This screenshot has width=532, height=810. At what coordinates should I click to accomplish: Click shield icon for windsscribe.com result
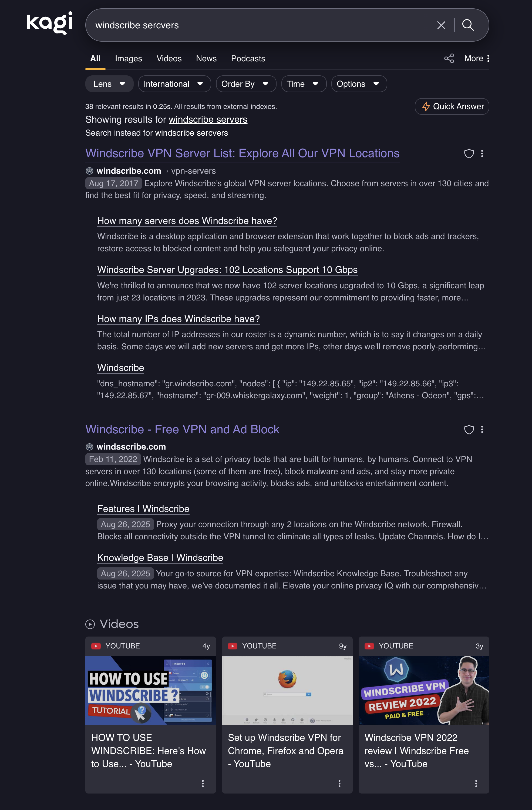pos(469,430)
